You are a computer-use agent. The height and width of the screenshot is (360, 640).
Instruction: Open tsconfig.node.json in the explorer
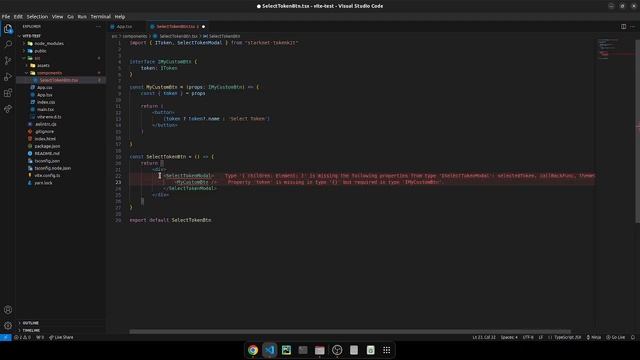(x=52, y=168)
